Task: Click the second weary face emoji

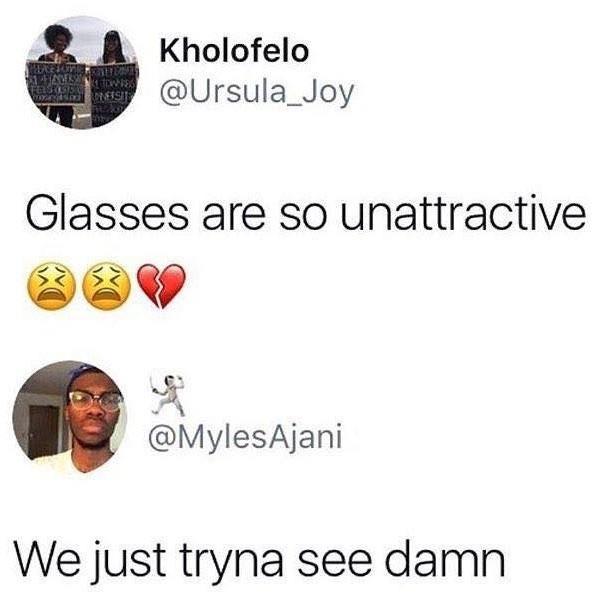Action: [107, 285]
